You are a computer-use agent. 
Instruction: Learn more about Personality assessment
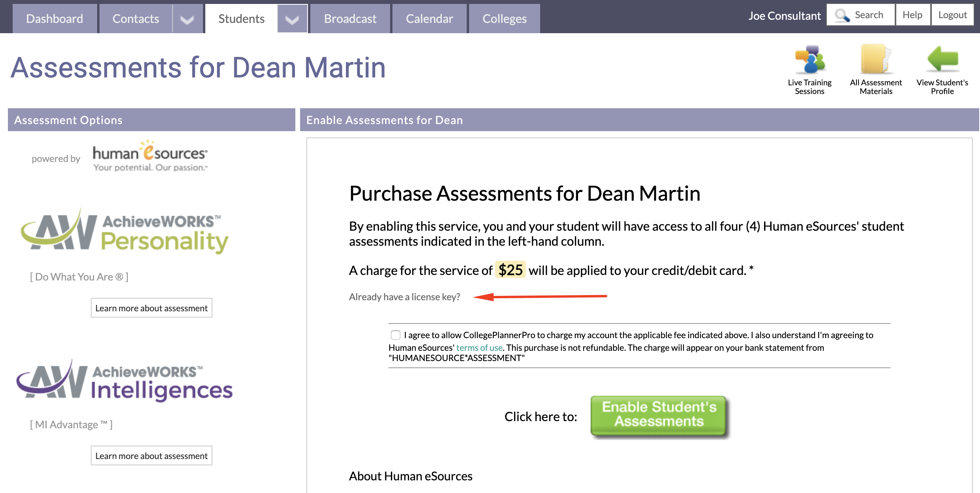(151, 308)
